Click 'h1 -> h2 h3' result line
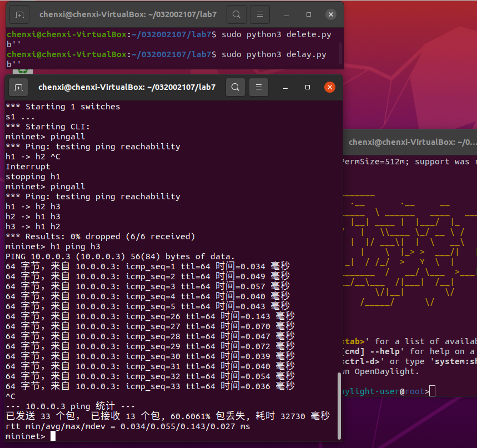 [x=33, y=207]
